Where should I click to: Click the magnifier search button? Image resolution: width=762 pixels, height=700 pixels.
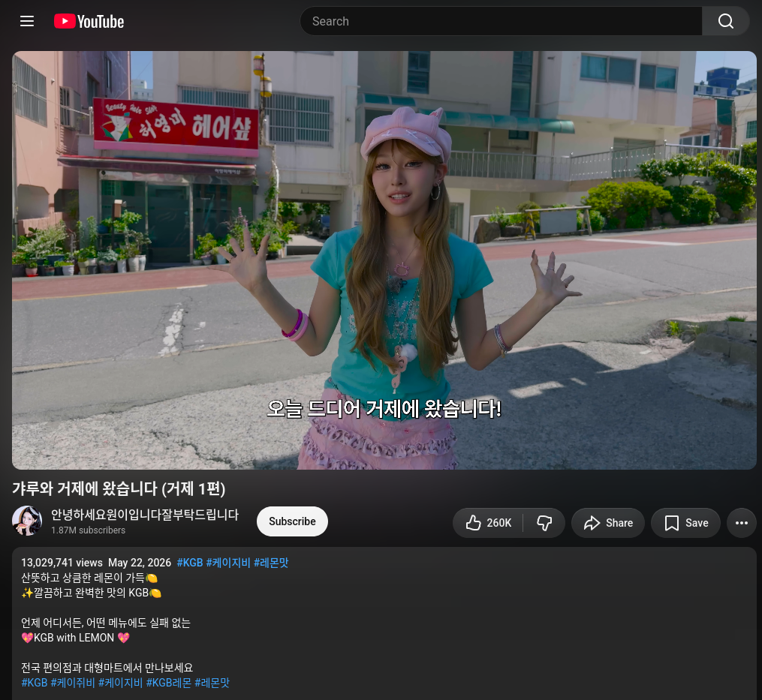coord(725,21)
